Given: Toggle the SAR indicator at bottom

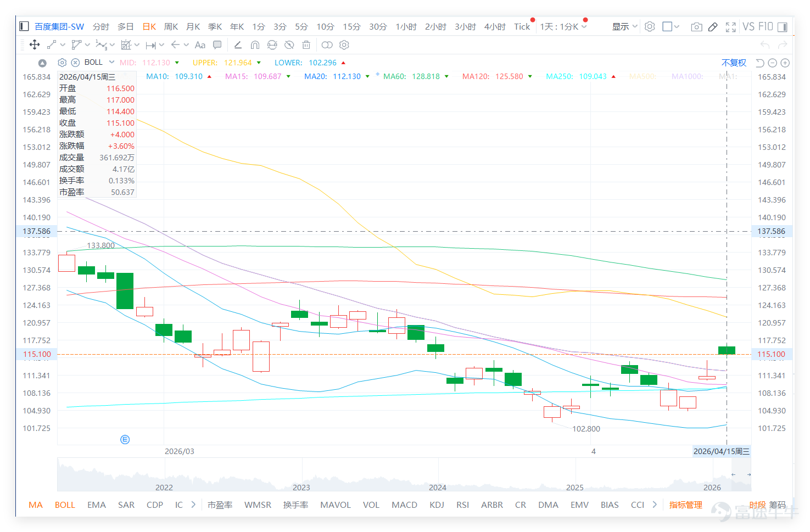Looking at the screenshot, I should coord(126,505).
